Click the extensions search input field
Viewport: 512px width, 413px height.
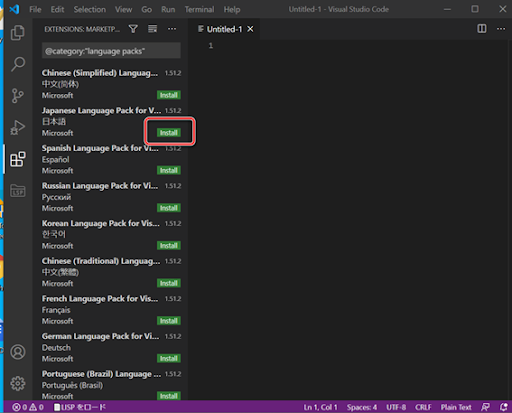pos(111,51)
